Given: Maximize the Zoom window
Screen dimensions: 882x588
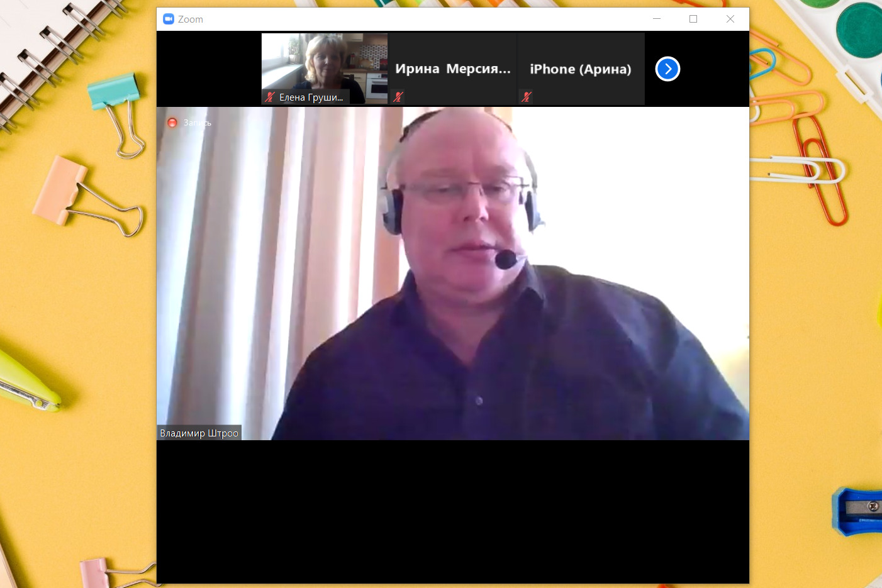Looking at the screenshot, I should (693, 19).
